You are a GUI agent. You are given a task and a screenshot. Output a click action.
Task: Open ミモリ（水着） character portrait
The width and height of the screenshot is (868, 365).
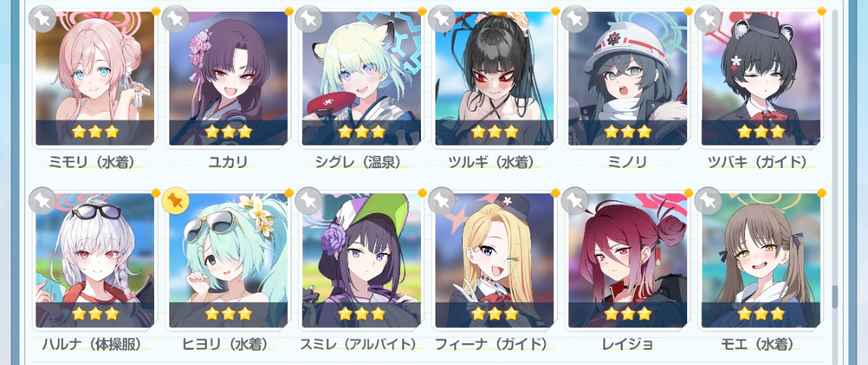[x=95, y=77]
